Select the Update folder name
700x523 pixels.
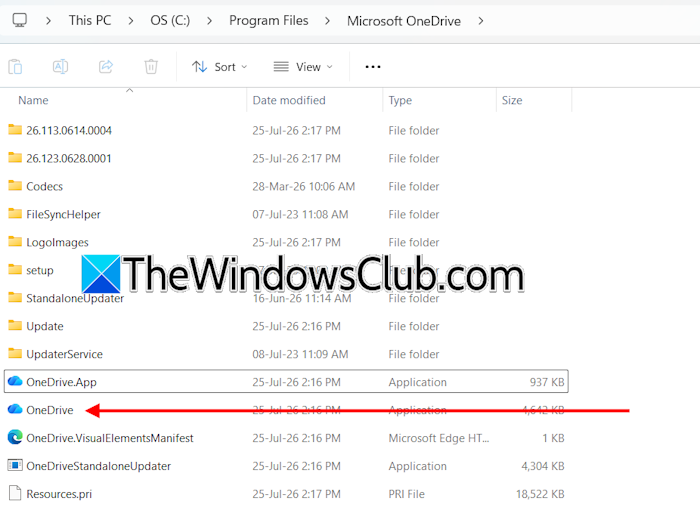(45, 326)
